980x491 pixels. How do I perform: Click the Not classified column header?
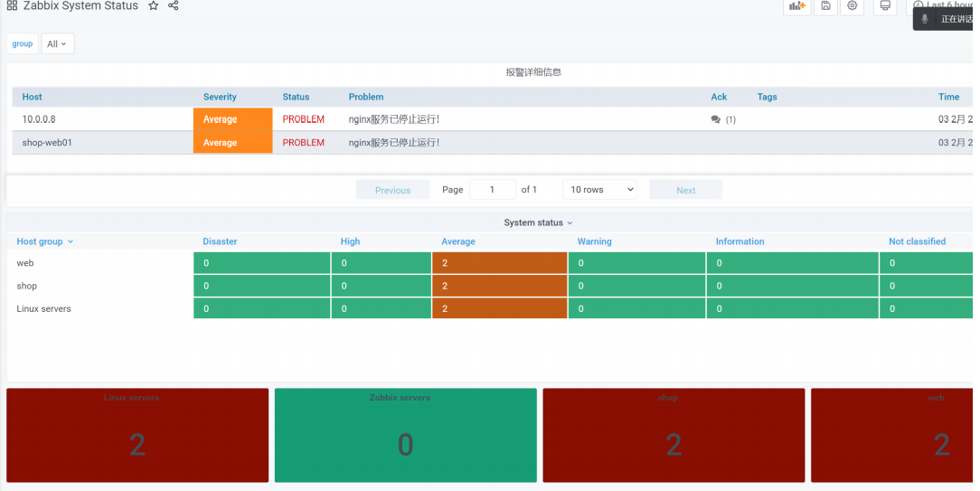pyautogui.click(x=917, y=241)
